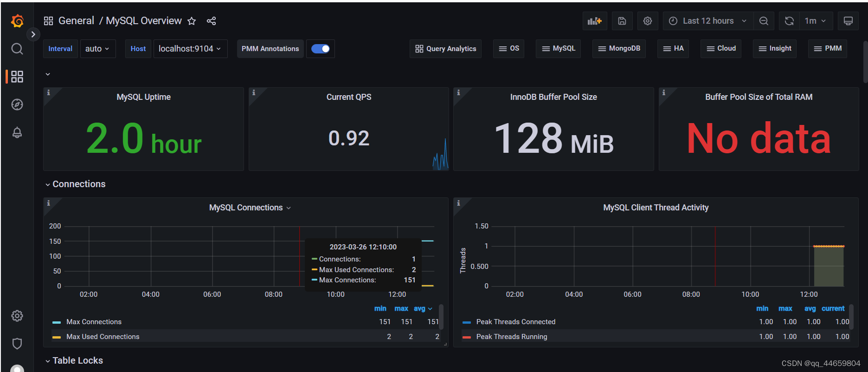Expand the side navigation arrow
This screenshot has width=868, height=372.
[x=33, y=34]
